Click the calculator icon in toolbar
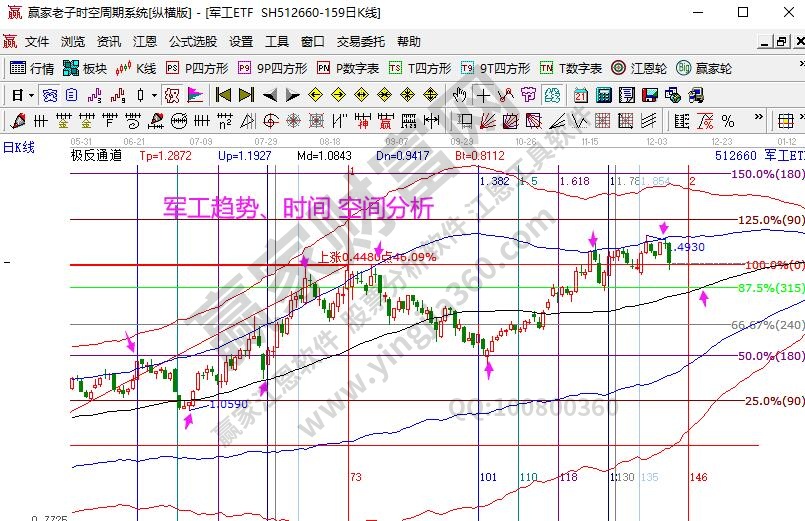The width and height of the screenshot is (805, 521). pyautogui.click(x=603, y=96)
